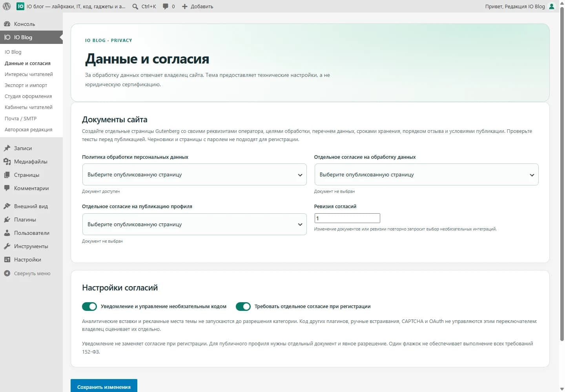Open Медиафайлы media icon
The image size is (565, 392).
tap(7, 162)
